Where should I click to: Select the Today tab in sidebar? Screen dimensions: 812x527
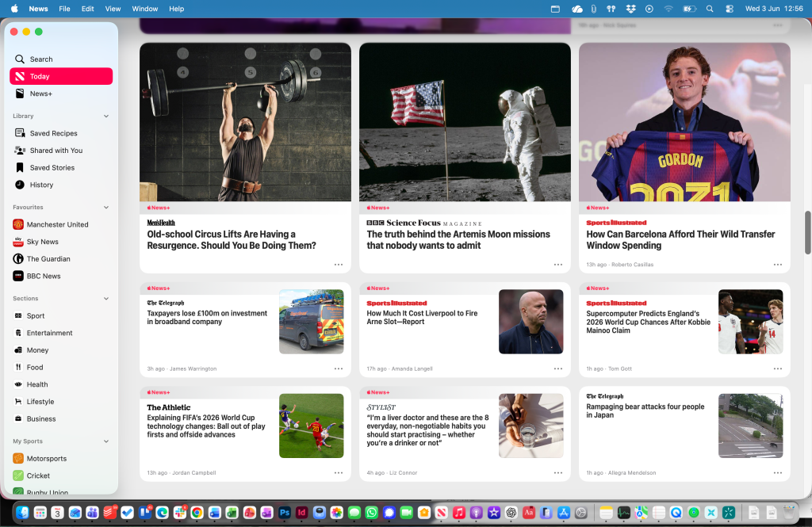coord(61,76)
